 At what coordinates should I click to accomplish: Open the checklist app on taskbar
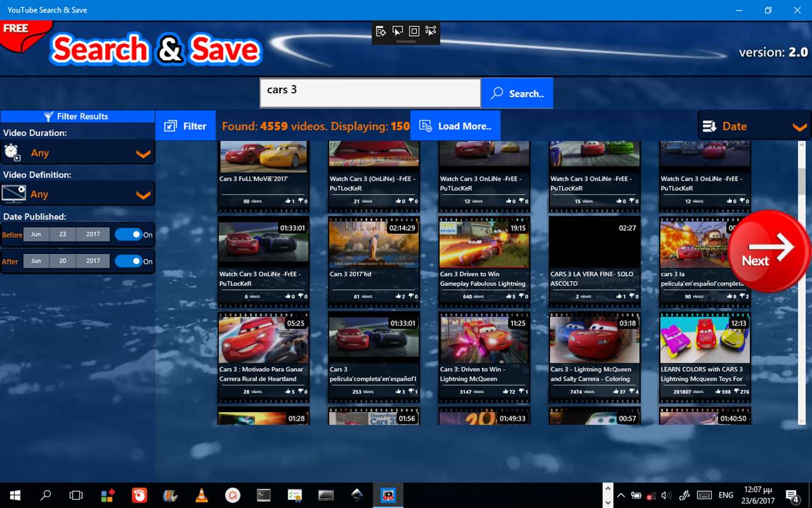(295, 495)
